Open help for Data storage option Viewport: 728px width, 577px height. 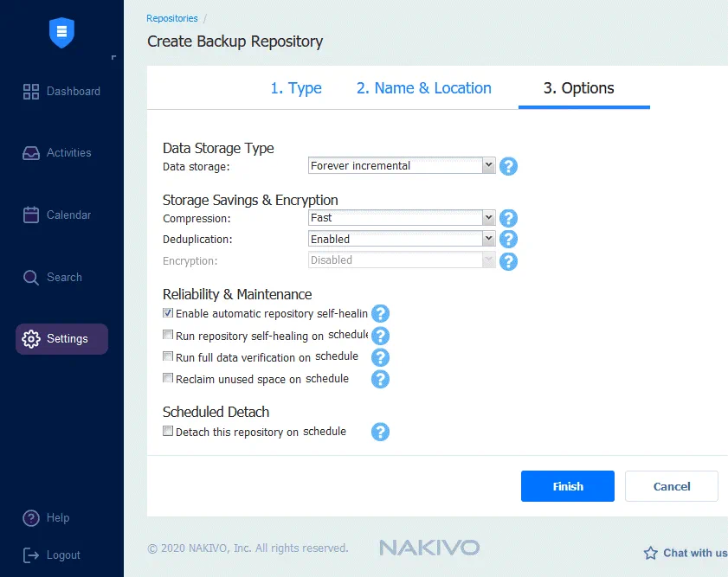click(x=509, y=166)
